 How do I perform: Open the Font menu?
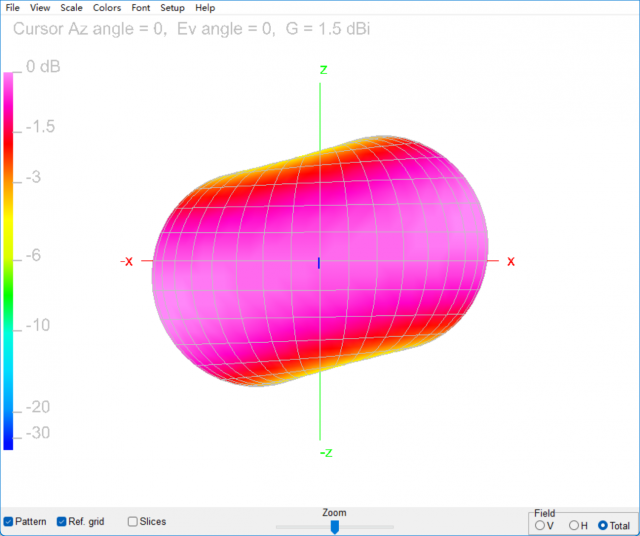pos(141,8)
